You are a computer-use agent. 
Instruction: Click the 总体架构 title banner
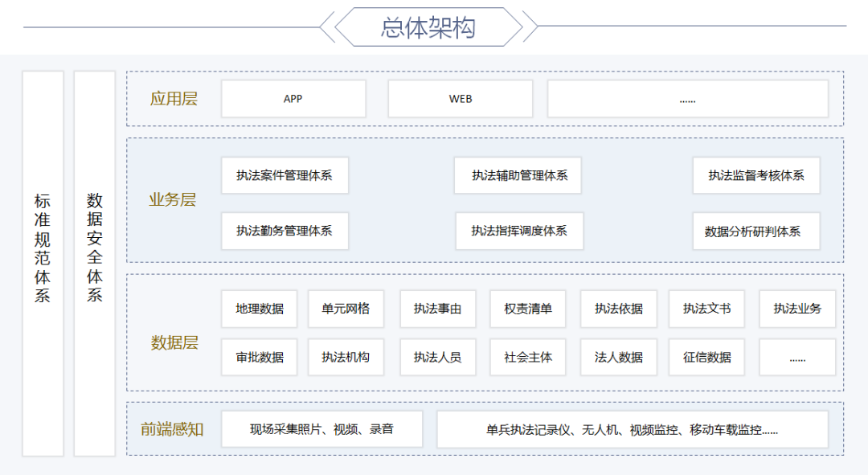click(428, 27)
